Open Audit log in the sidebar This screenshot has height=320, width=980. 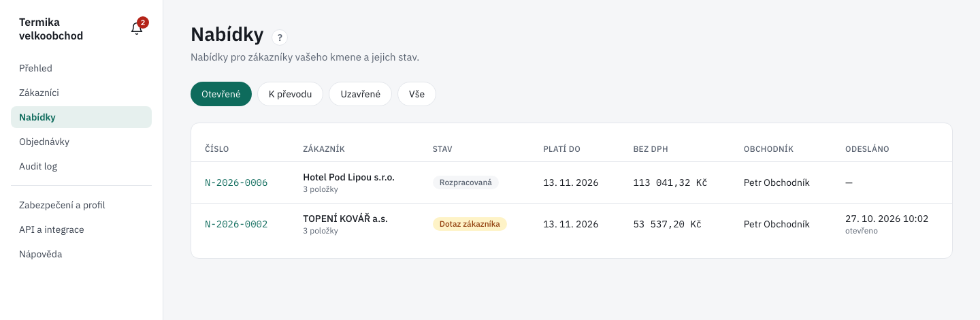[x=81, y=166]
